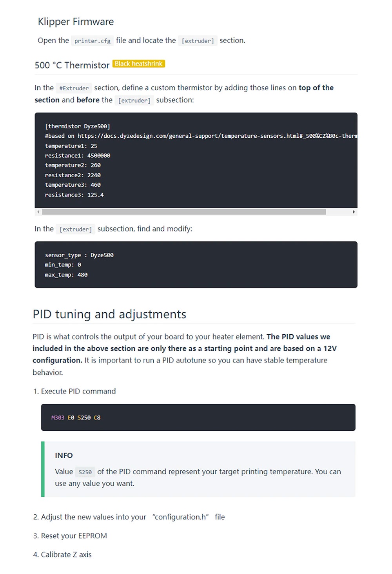Click the 500 °C Thermistor heading

tap(72, 65)
